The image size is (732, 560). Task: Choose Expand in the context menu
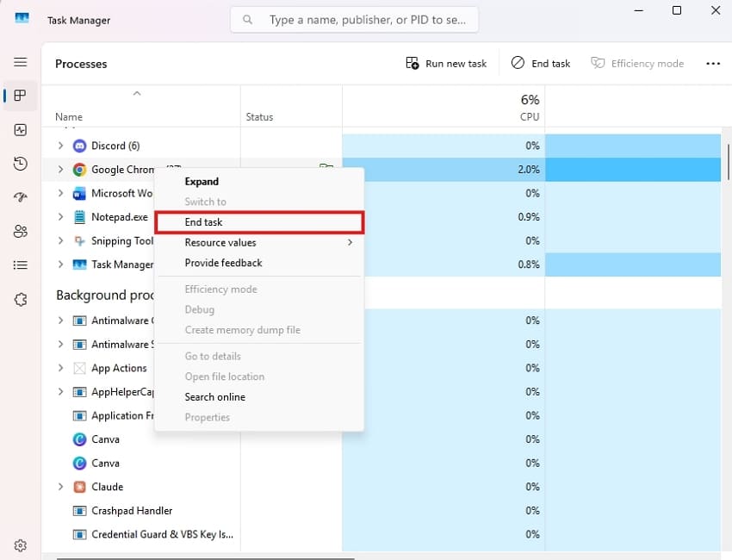[x=259, y=182]
